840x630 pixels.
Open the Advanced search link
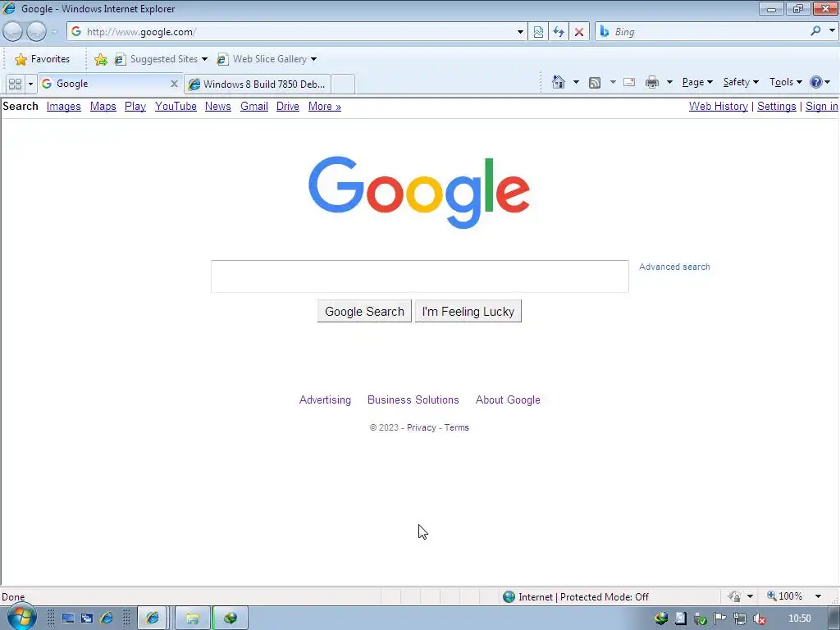click(x=674, y=267)
